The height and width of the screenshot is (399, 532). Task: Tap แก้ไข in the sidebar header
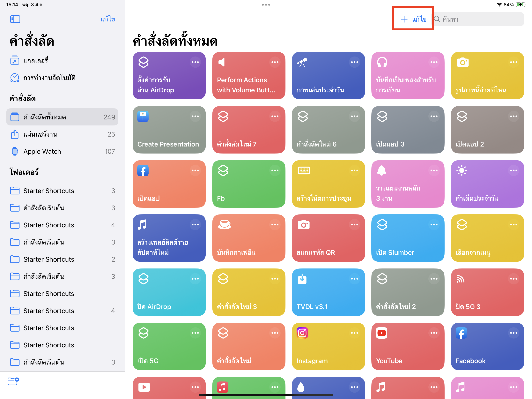click(107, 19)
